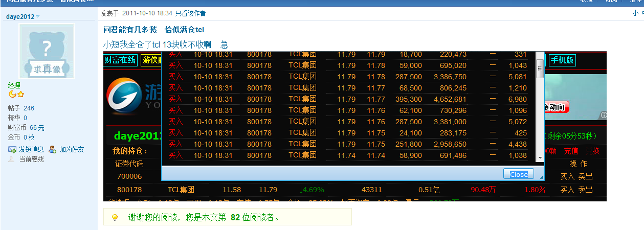Click the 剩余05分53秒 countdown text
Screen dimensions: 644x230
[572, 136]
